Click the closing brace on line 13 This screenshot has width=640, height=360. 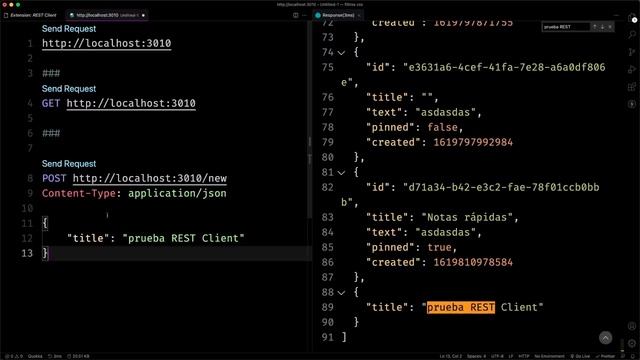point(45,253)
